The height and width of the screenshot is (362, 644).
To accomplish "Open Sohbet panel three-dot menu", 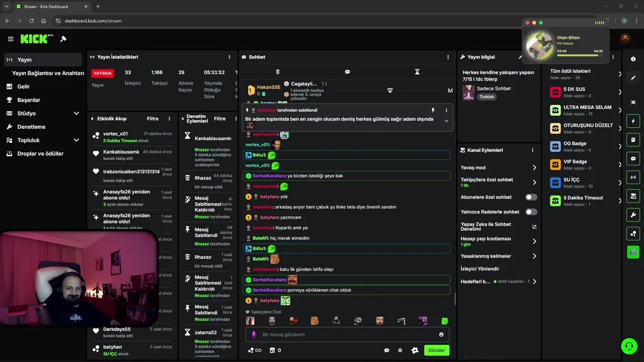I will pyautogui.click(x=448, y=57).
